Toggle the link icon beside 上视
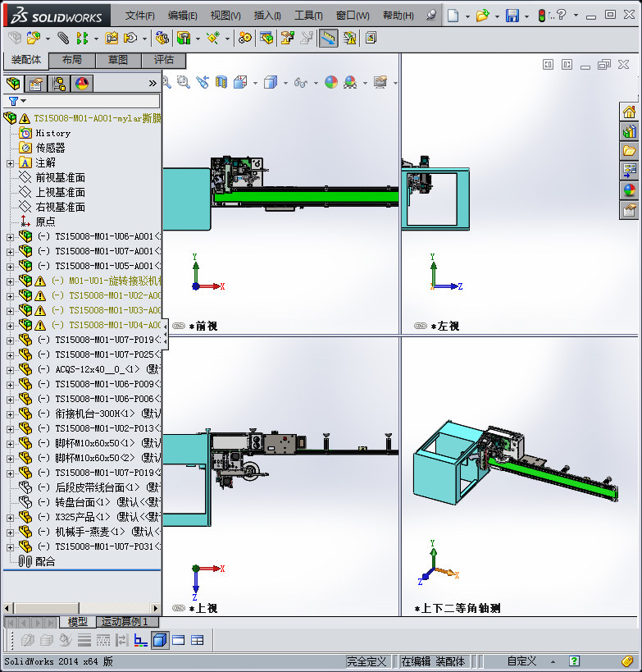The image size is (642, 672). pyautogui.click(x=179, y=608)
